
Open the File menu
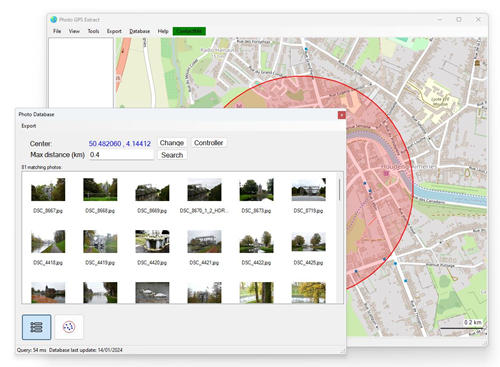tap(57, 31)
